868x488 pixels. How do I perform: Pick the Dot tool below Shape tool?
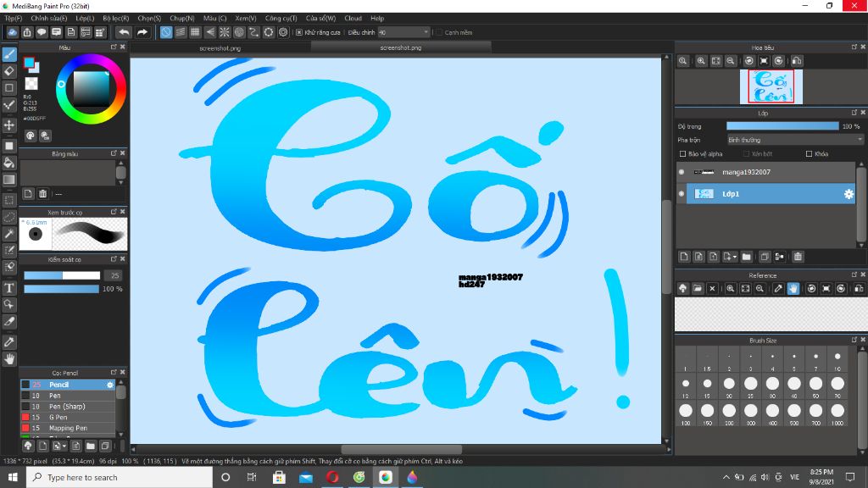(x=8, y=105)
